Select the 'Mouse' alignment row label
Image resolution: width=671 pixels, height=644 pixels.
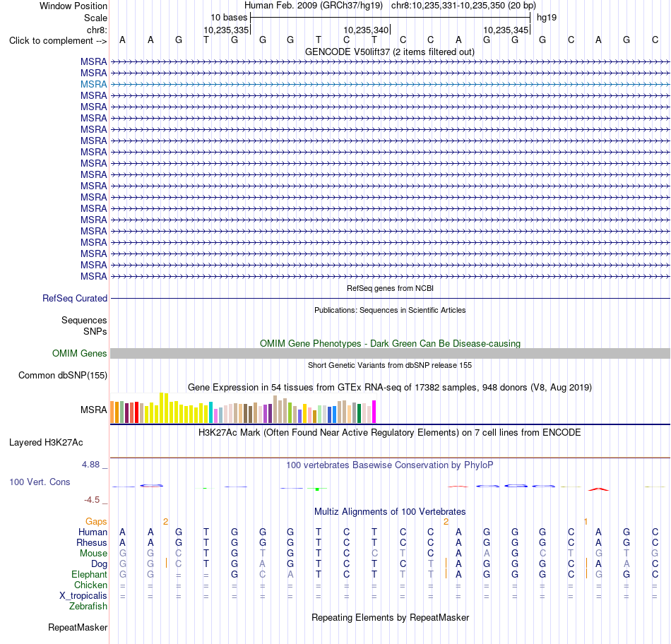[x=93, y=554]
